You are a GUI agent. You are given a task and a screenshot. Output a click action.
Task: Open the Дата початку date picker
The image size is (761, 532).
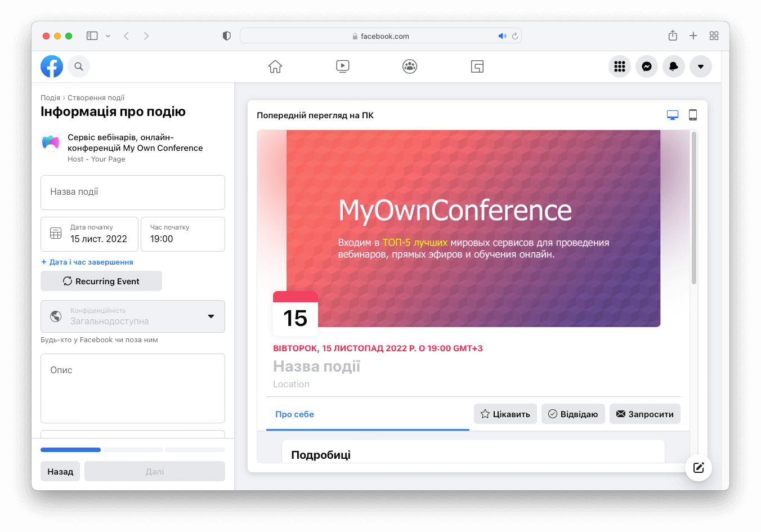coord(89,234)
